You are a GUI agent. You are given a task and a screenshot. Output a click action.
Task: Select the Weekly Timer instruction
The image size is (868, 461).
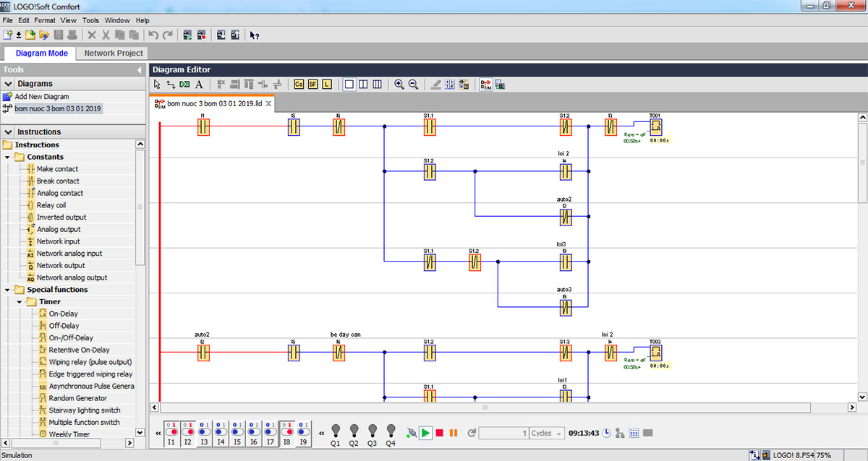click(x=69, y=434)
